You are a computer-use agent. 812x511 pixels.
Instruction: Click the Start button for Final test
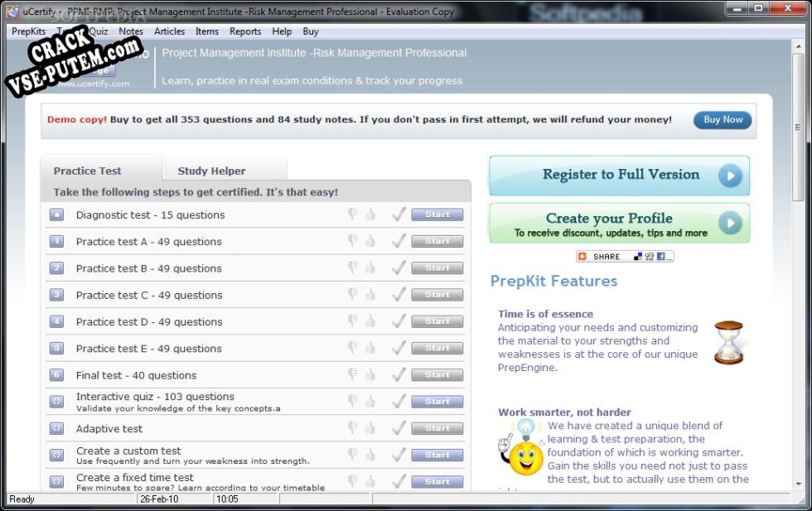click(437, 374)
